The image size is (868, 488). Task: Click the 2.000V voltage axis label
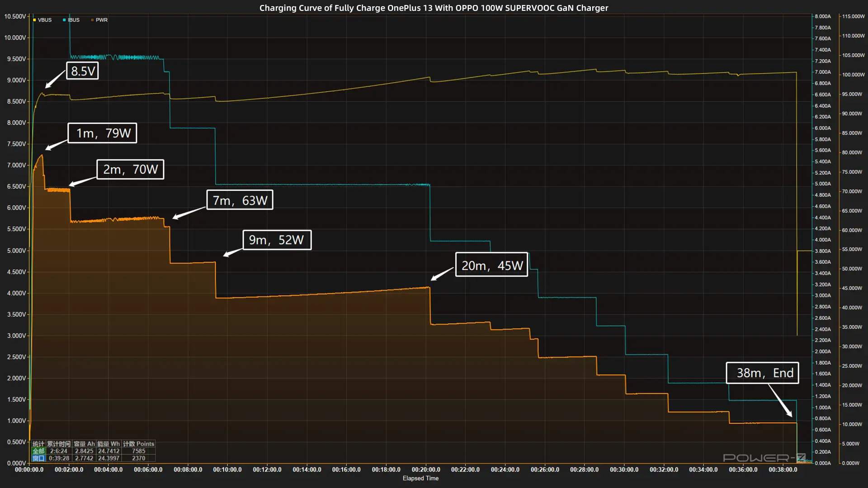point(16,378)
